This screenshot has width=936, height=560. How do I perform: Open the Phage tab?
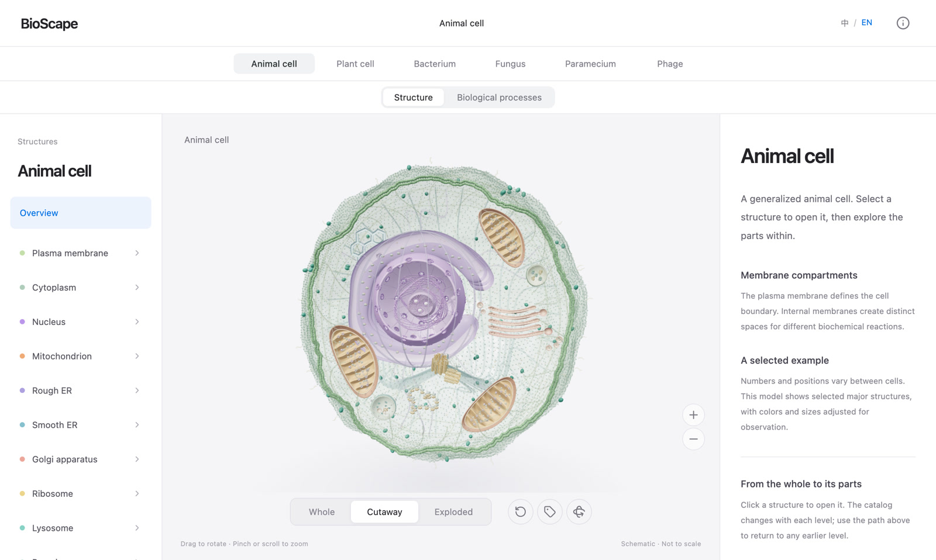tap(670, 64)
